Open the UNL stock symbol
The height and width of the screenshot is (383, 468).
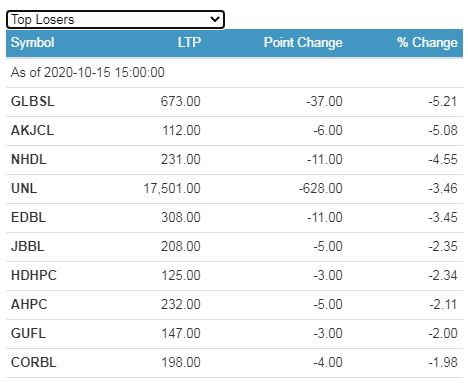24,188
